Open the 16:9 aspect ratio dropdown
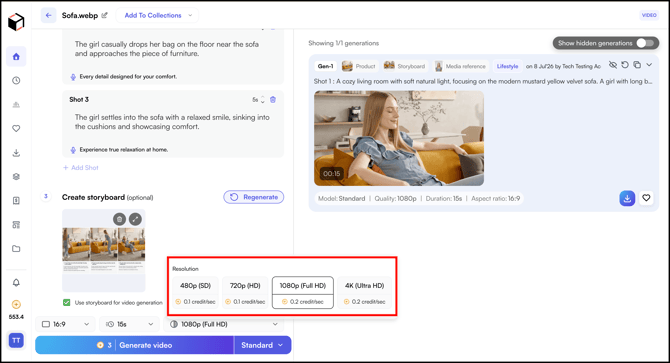This screenshot has width=670, height=363. [65, 324]
